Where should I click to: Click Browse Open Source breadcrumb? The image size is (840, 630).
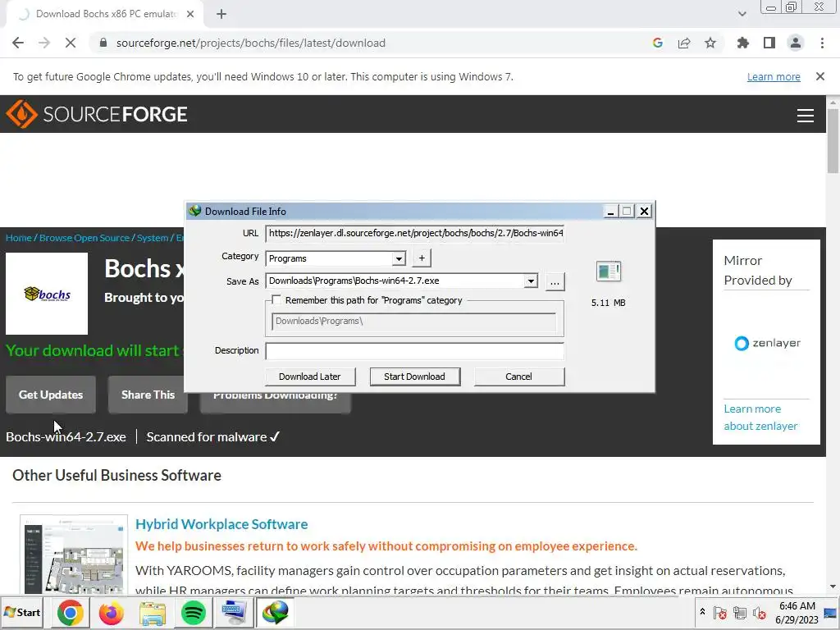coord(84,238)
